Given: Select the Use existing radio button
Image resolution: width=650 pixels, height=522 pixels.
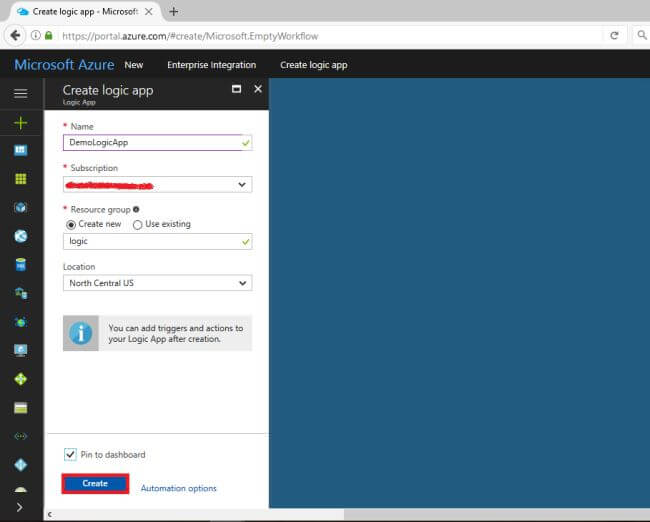Looking at the screenshot, I should 137,224.
